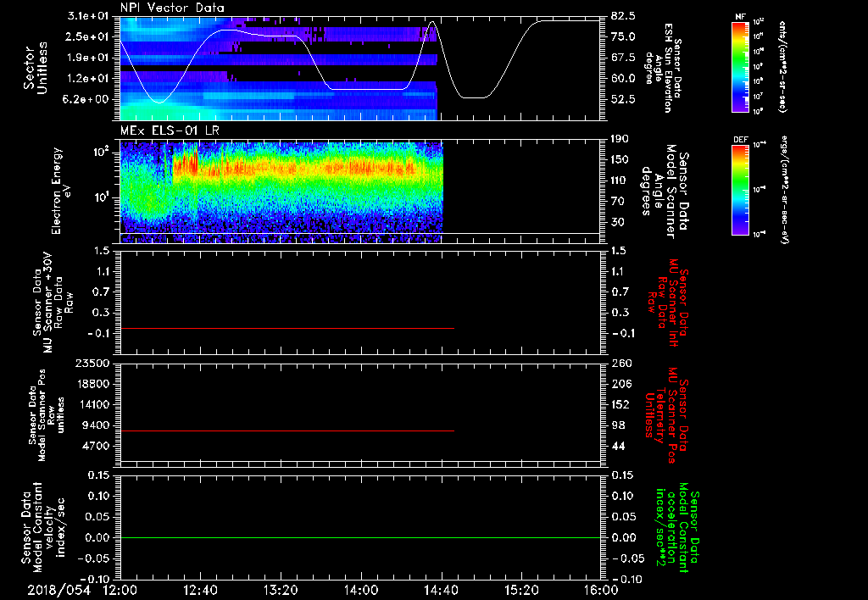Click the 75.0 sun elevation tick value
This screenshot has width=868, height=600.
[623, 36]
